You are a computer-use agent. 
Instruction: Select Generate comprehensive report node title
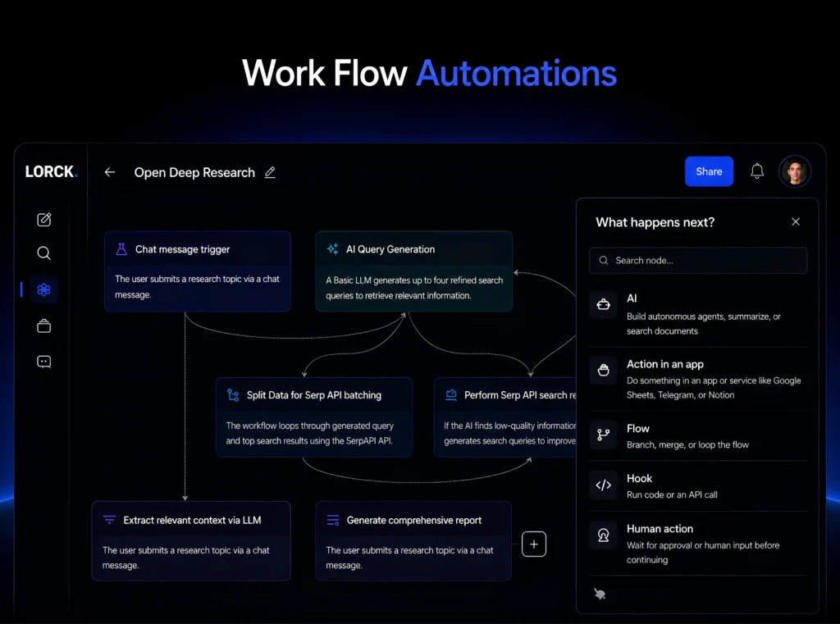coord(414,520)
